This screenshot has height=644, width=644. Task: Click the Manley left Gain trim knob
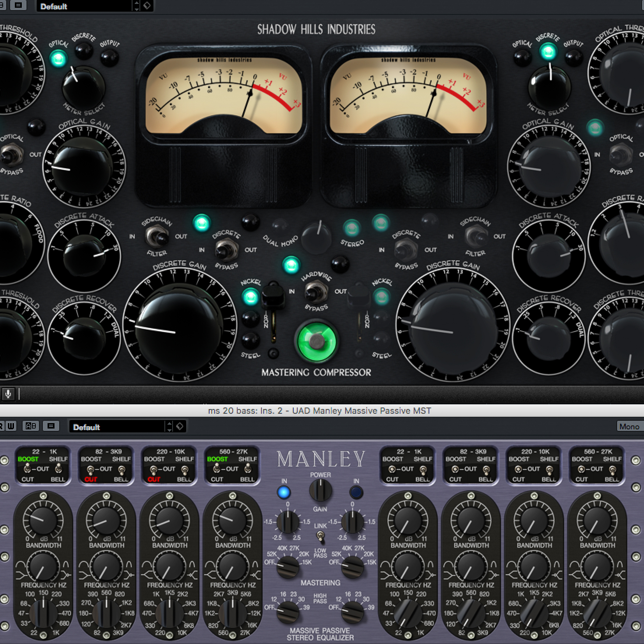[x=288, y=522]
